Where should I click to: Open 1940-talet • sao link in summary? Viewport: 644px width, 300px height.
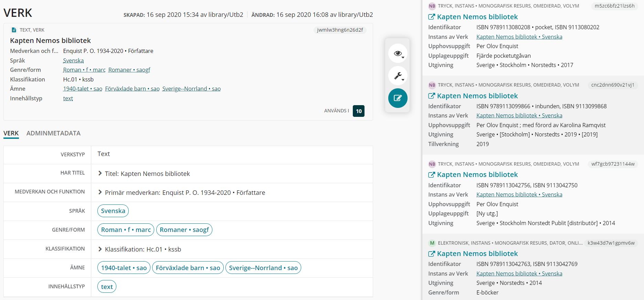point(83,89)
